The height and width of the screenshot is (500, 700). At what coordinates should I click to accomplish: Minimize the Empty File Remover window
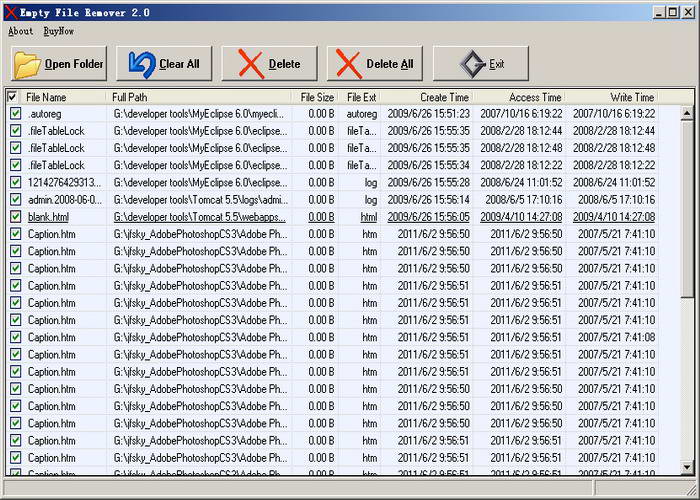659,12
